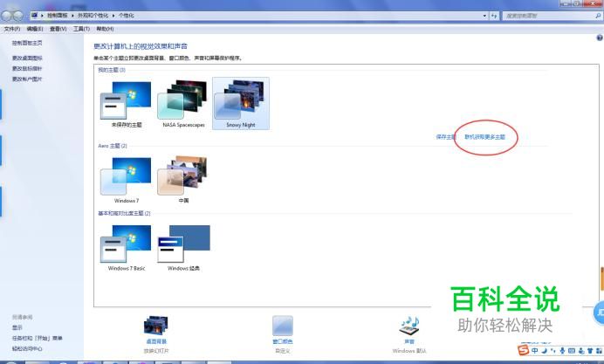Open help with the question mark icon
This screenshot has width=604, height=364.
click(x=600, y=38)
